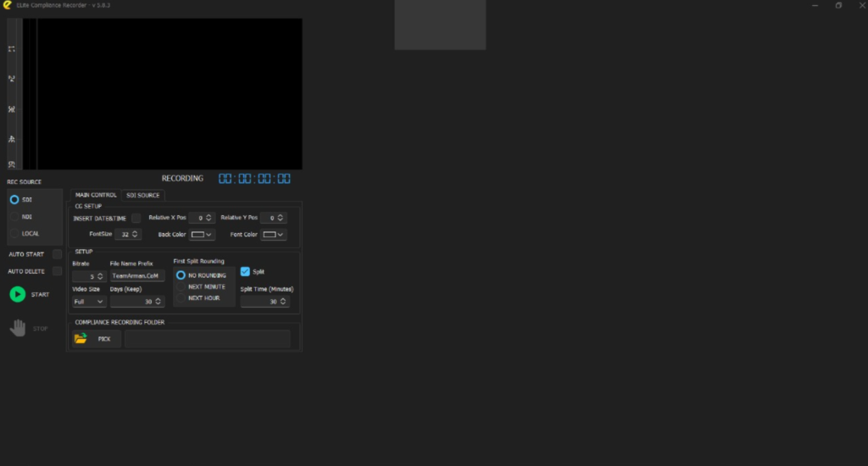Click the green START play icon
Viewport: 868px width, 466px height.
[x=17, y=294]
